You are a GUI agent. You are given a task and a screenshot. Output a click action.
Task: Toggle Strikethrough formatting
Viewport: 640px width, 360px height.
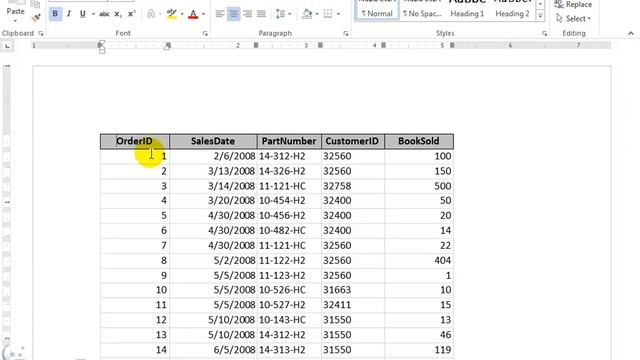click(104, 14)
